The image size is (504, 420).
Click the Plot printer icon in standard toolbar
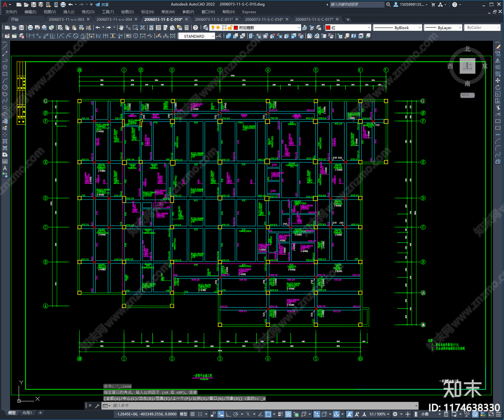(30, 28)
